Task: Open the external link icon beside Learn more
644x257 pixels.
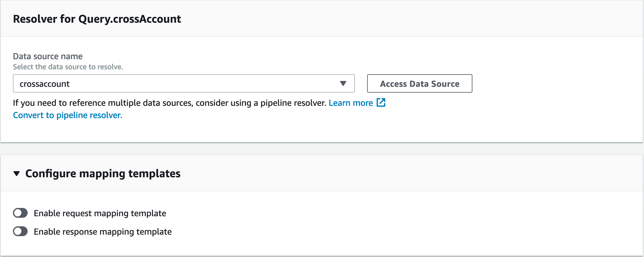Action: coord(381,103)
